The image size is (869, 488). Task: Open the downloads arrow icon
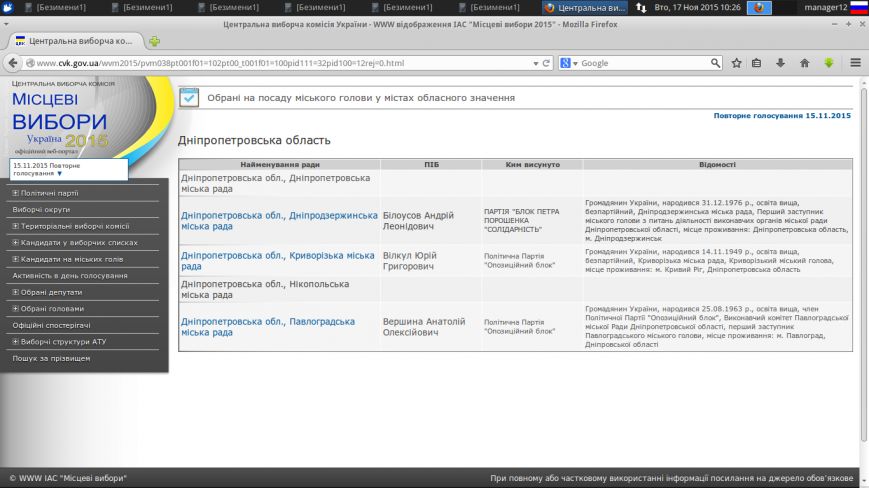pyautogui.click(x=780, y=63)
